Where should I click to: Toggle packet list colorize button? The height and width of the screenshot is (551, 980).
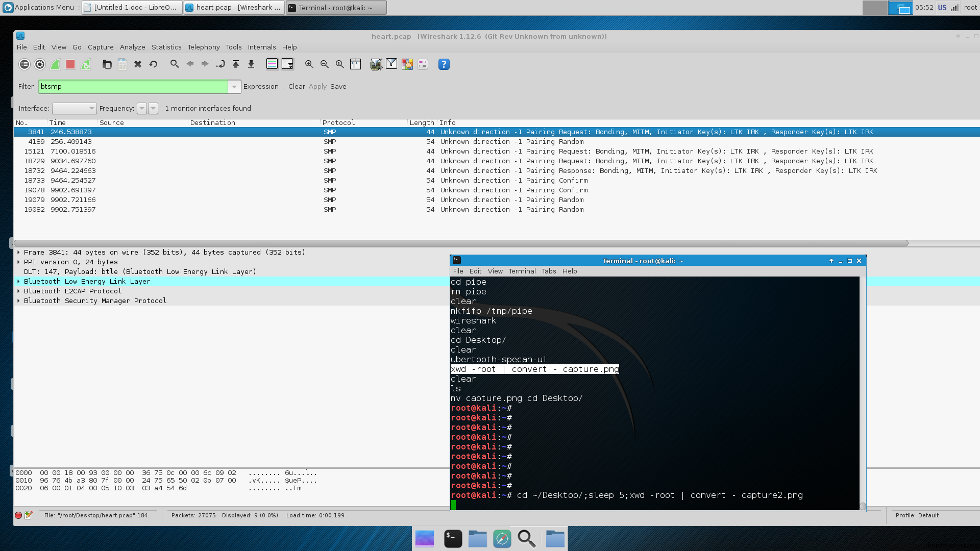click(272, 64)
